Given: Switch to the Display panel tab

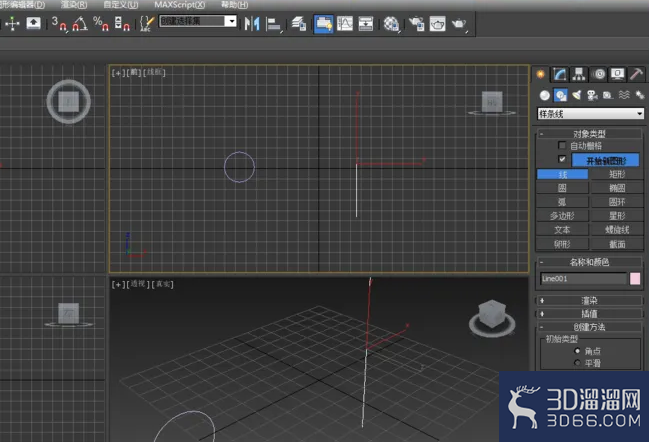Looking at the screenshot, I should coord(617,74).
